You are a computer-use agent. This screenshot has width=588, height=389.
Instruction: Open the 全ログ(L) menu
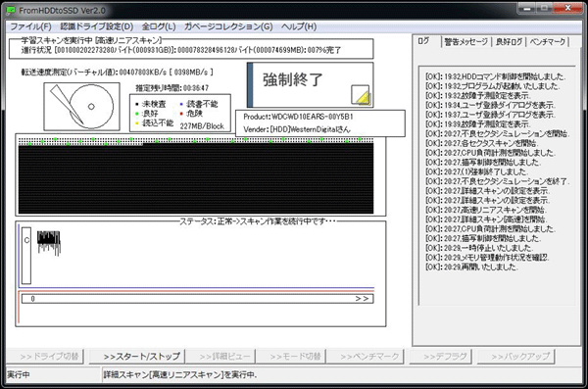click(x=159, y=26)
